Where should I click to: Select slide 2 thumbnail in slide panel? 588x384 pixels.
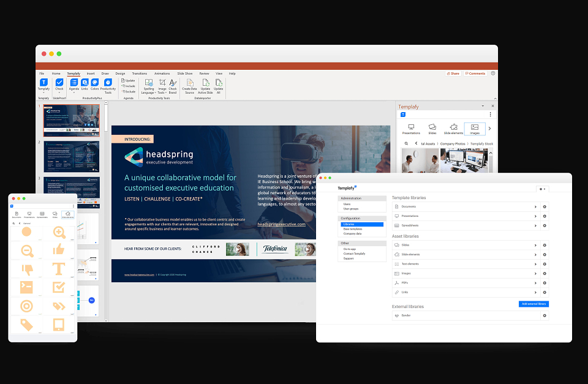pos(71,157)
